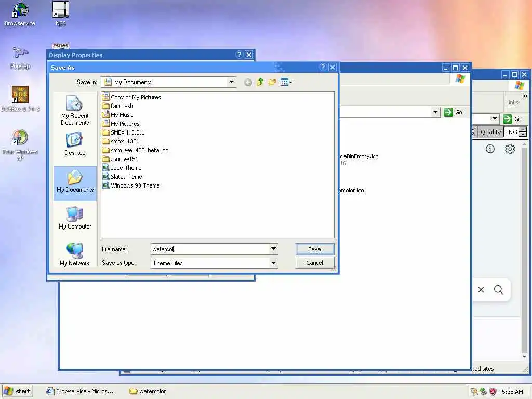Select the famidash folder
This screenshot has height=399, width=532.
click(x=118, y=106)
